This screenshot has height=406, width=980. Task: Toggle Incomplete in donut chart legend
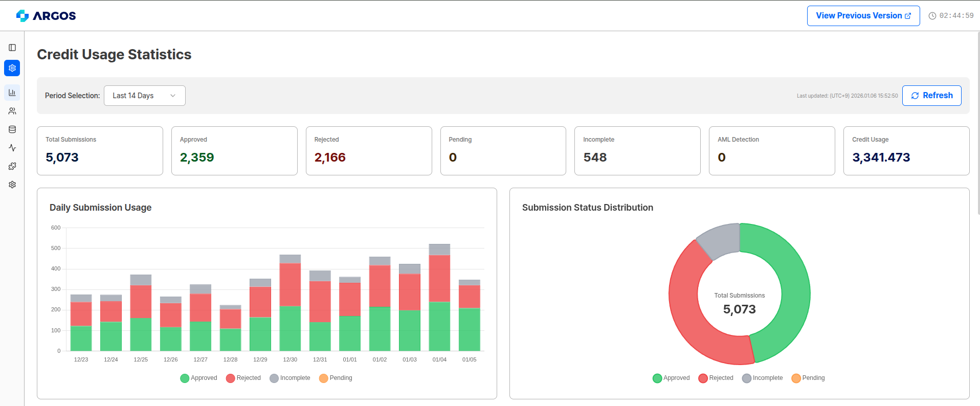click(x=763, y=378)
